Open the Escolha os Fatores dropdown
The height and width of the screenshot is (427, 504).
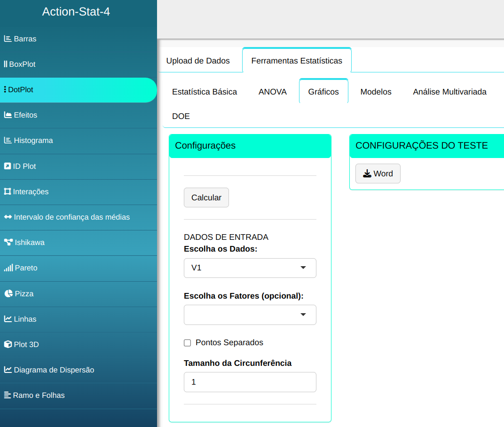tap(250, 315)
